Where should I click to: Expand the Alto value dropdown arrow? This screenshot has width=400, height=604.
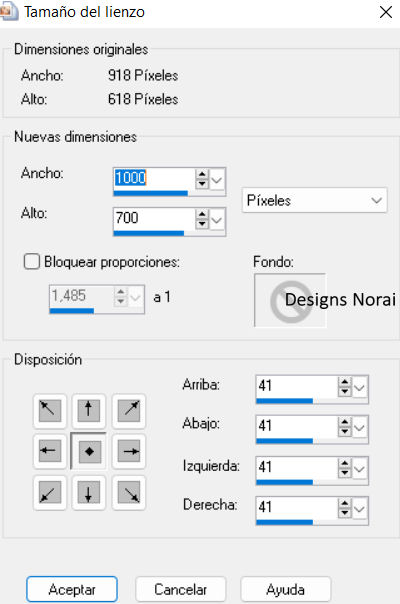coord(217,220)
